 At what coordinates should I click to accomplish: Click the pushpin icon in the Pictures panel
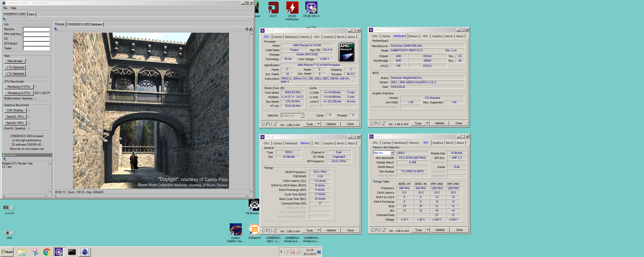56,29
